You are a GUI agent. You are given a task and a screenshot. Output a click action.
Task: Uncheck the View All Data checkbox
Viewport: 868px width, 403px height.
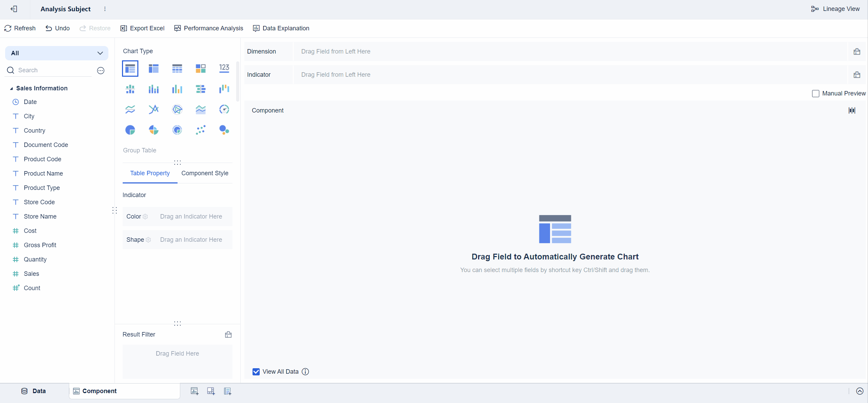[x=256, y=372]
